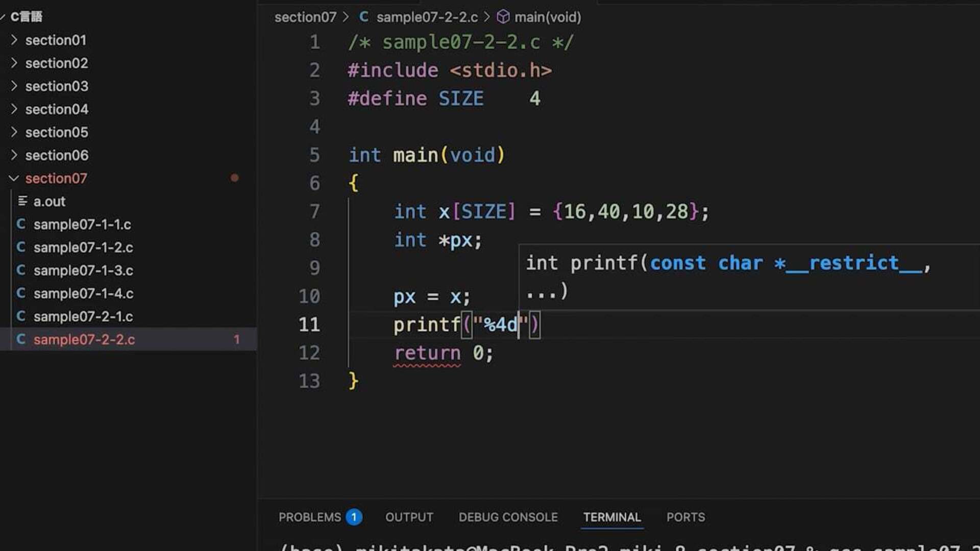Click C file icon of sample07-2-1.c
Screen dimensions: 980x551
tap(21, 316)
